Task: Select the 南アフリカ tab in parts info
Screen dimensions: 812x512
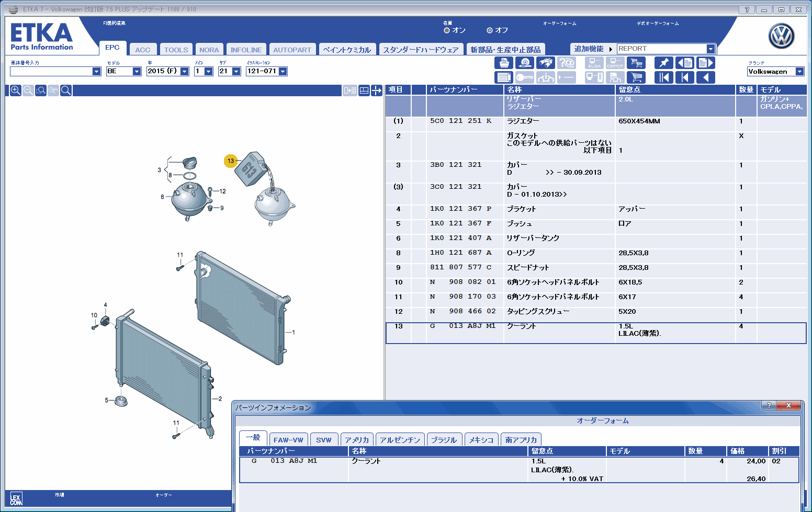Action: [x=521, y=440]
